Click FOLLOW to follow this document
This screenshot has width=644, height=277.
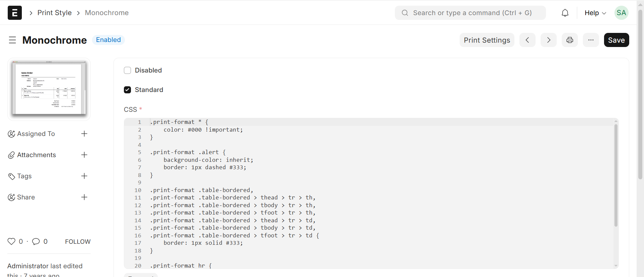(78, 241)
